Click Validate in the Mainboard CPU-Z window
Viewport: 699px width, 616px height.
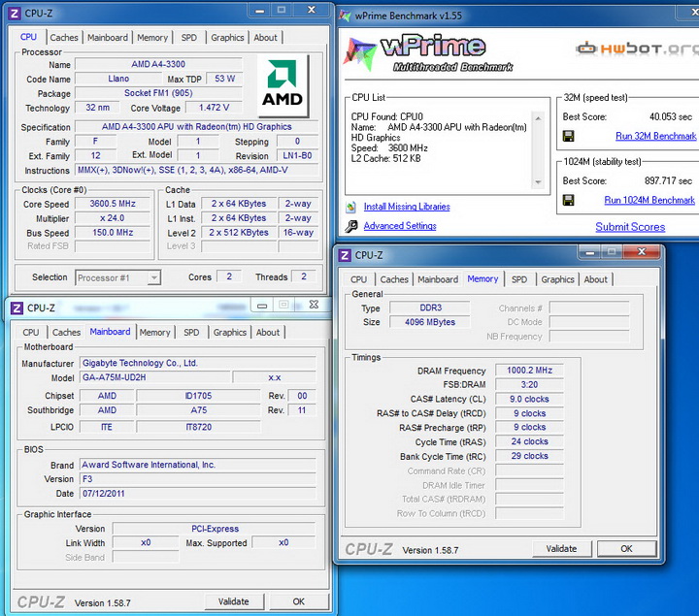click(x=234, y=601)
